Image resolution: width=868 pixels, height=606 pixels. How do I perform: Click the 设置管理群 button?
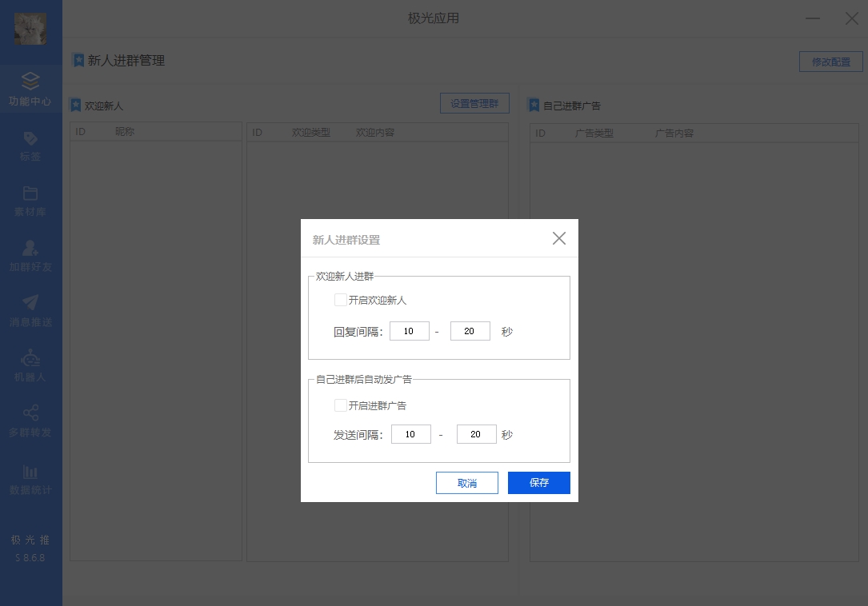[474, 103]
